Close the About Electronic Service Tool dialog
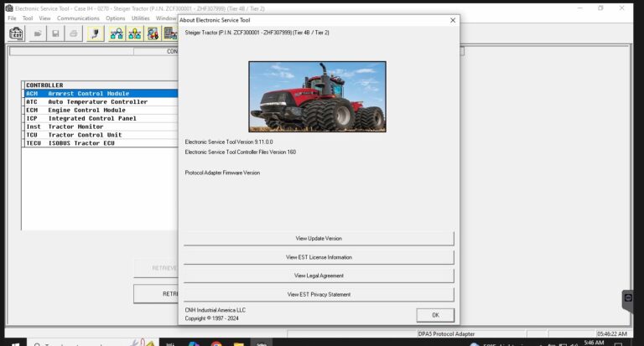Viewport: 644px width, 346px height. click(x=453, y=20)
